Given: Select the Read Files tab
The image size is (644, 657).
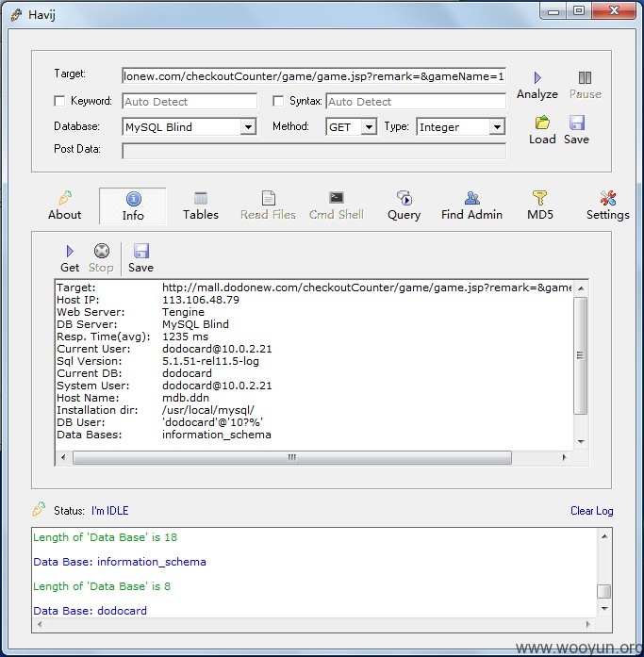Looking at the screenshot, I should click(268, 205).
